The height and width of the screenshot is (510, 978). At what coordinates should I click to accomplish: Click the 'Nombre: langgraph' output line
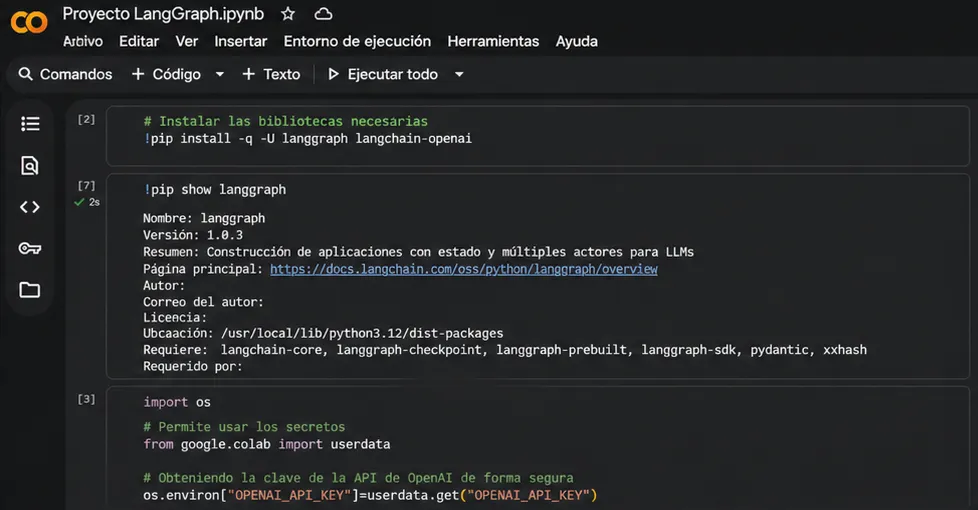point(204,218)
